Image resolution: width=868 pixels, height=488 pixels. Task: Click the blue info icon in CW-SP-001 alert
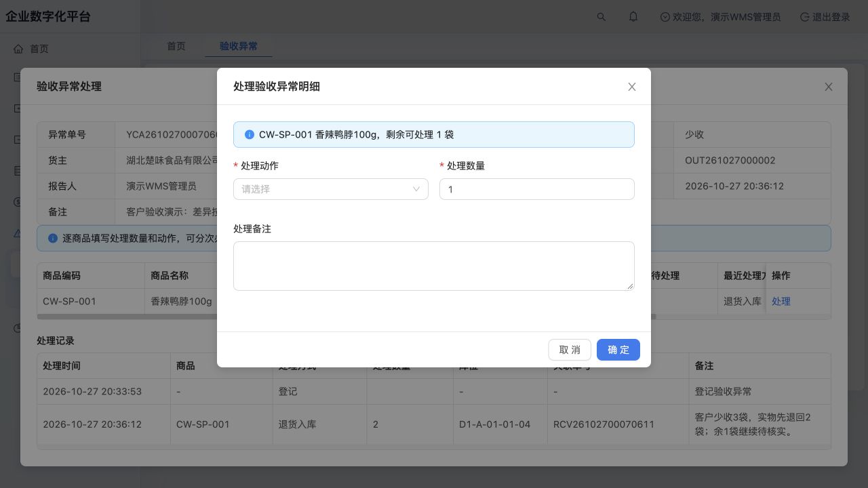click(250, 135)
